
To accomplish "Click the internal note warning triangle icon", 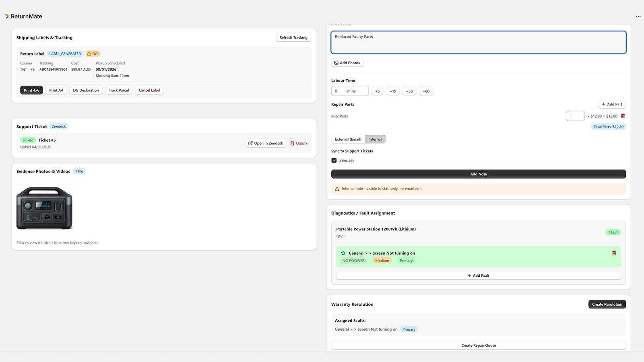I will pyautogui.click(x=337, y=189).
